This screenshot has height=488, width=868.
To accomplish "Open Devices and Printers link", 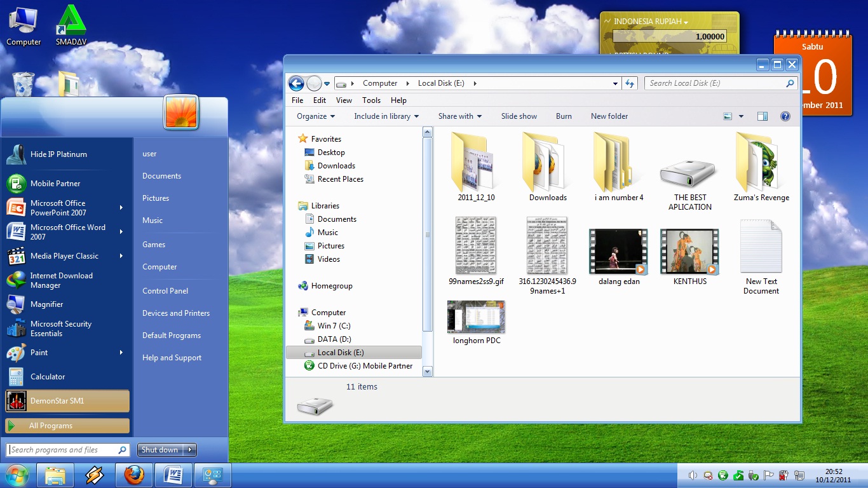I will 176,313.
